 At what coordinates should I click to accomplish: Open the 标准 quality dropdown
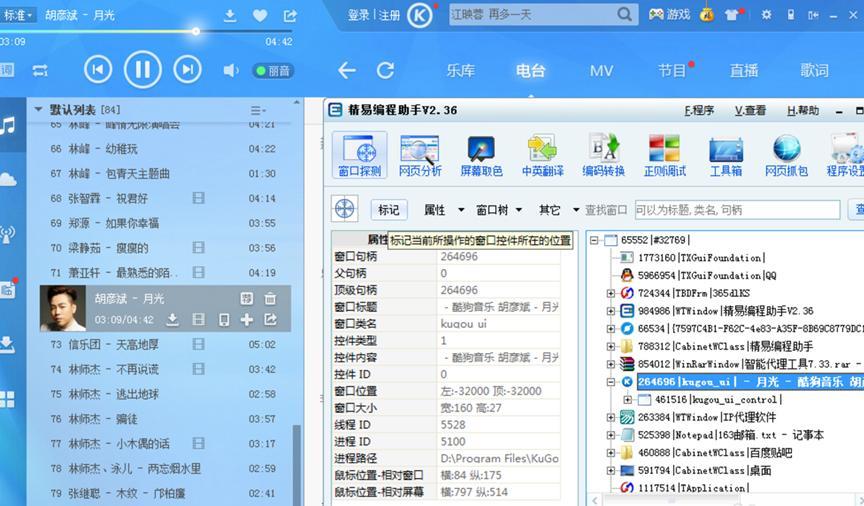[x=18, y=15]
